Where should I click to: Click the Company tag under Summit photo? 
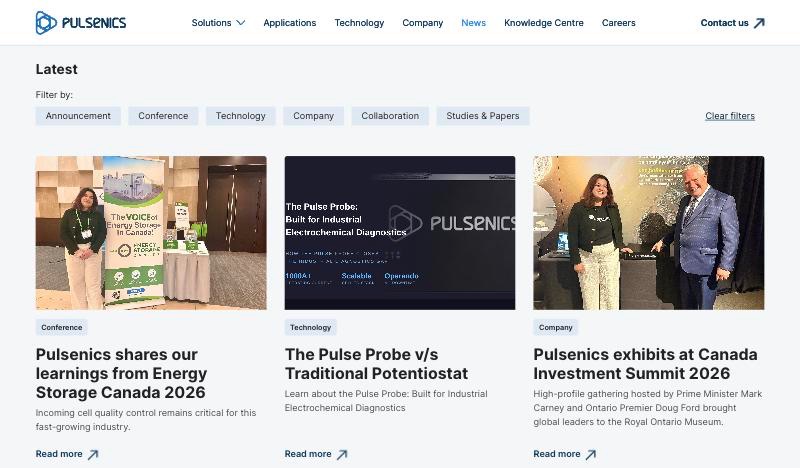click(556, 327)
